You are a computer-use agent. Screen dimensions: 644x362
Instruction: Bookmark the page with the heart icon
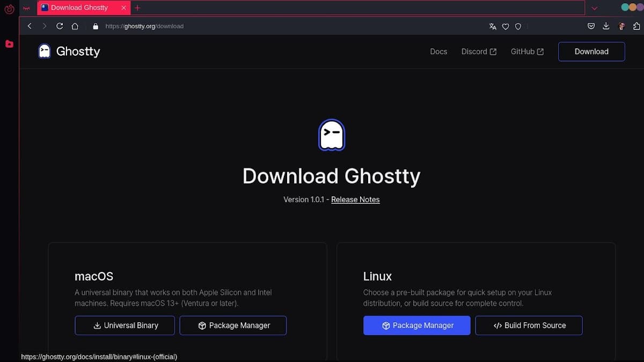[505, 26]
